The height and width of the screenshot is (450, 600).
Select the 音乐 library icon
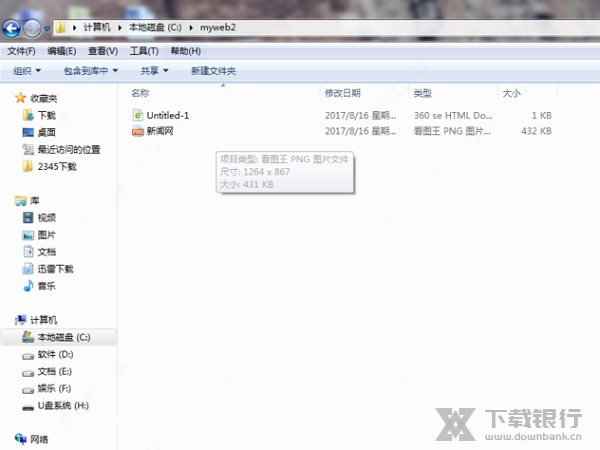28,286
